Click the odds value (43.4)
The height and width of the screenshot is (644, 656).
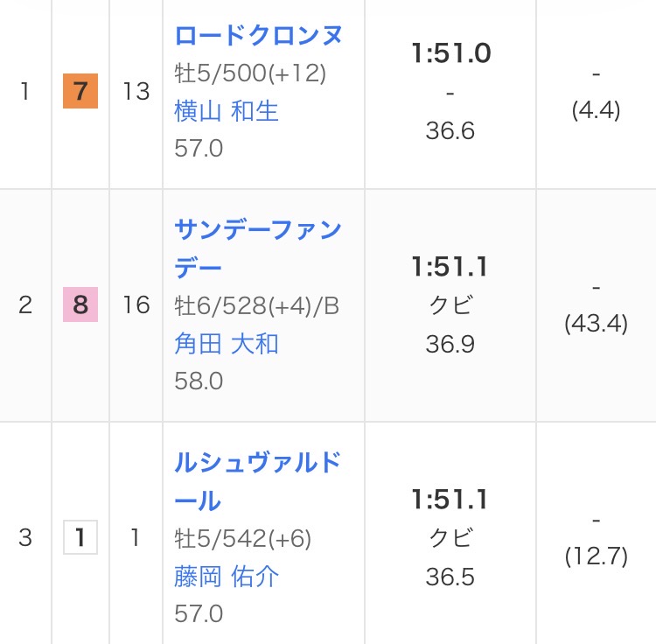[596, 323]
